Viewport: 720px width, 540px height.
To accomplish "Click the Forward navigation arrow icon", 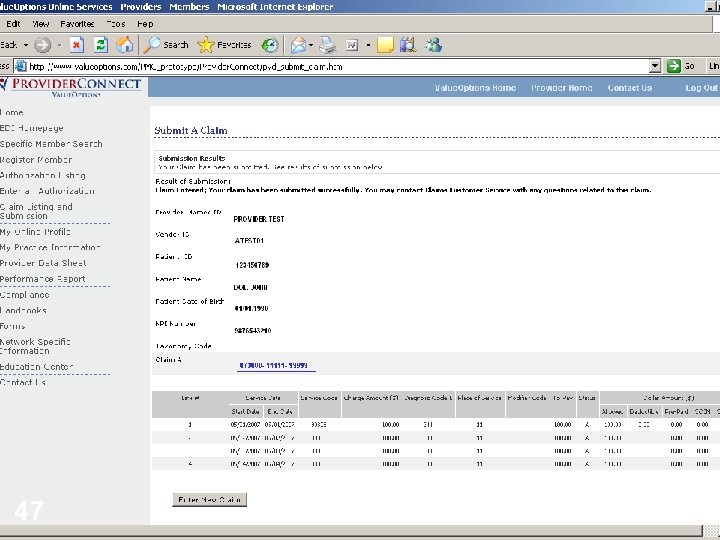I will (43, 45).
